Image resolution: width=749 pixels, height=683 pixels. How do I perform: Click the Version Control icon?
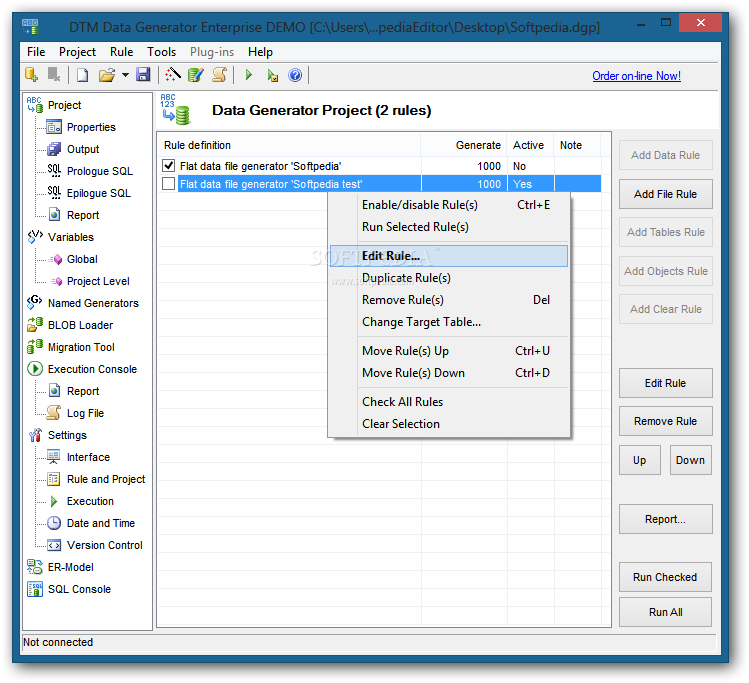[x=54, y=545]
